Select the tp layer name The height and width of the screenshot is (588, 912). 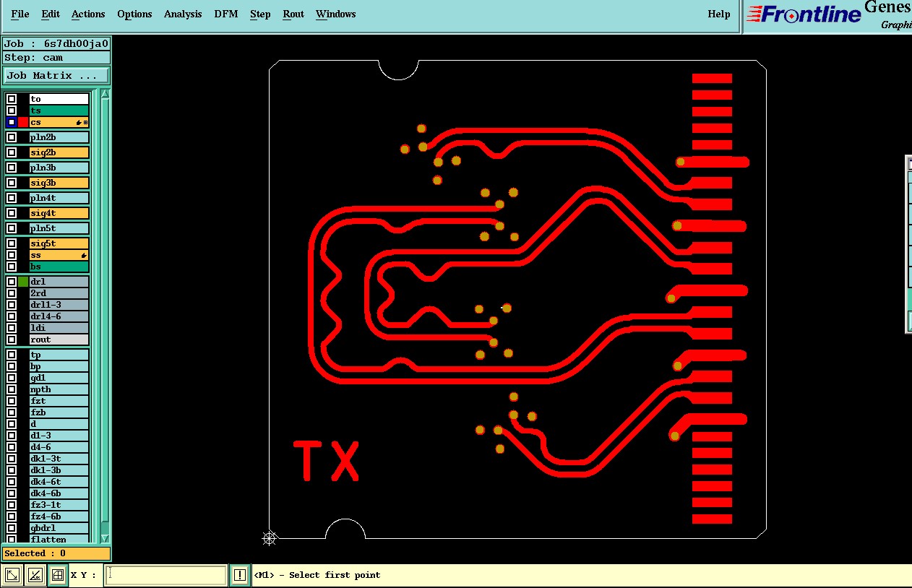(x=59, y=355)
